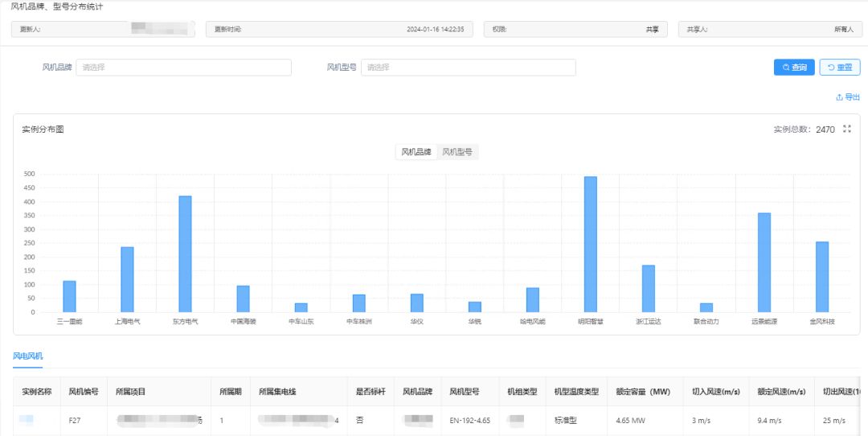Click the 切入风速(m/s) column header
The width and height of the screenshot is (868, 436).
(x=716, y=392)
